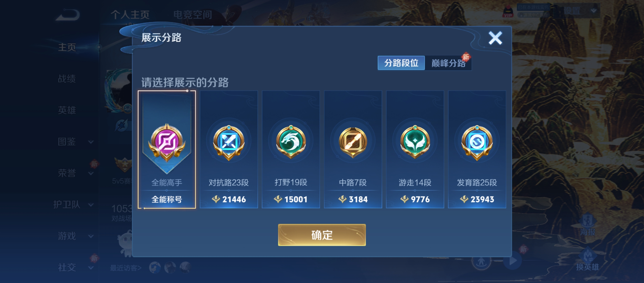Viewport: 644px width, 283px height.
Task: Close the 展示分路 dialog
Action: (495, 38)
